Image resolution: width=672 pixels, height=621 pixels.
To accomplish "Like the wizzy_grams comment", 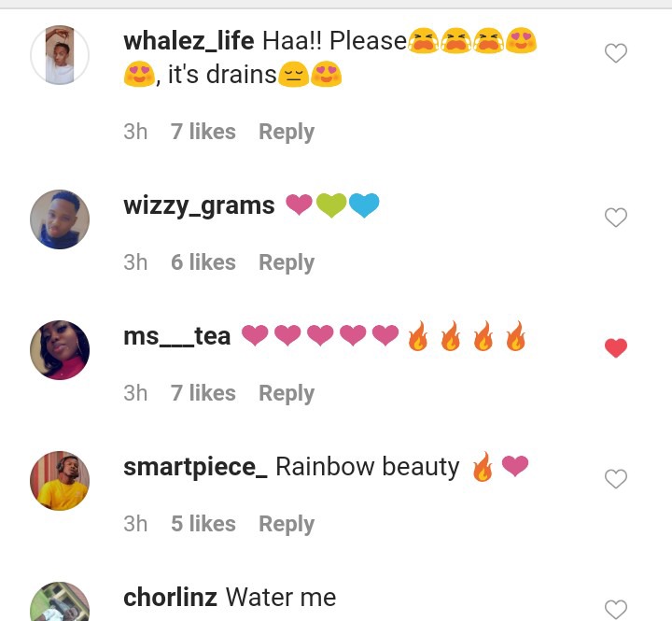I will click(x=616, y=218).
